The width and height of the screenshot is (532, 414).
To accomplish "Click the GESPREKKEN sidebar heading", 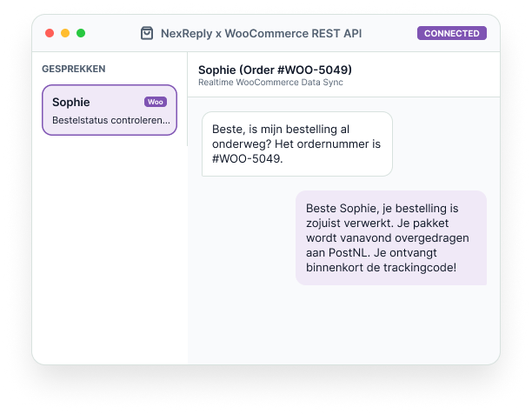I will click(x=74, y=69).
